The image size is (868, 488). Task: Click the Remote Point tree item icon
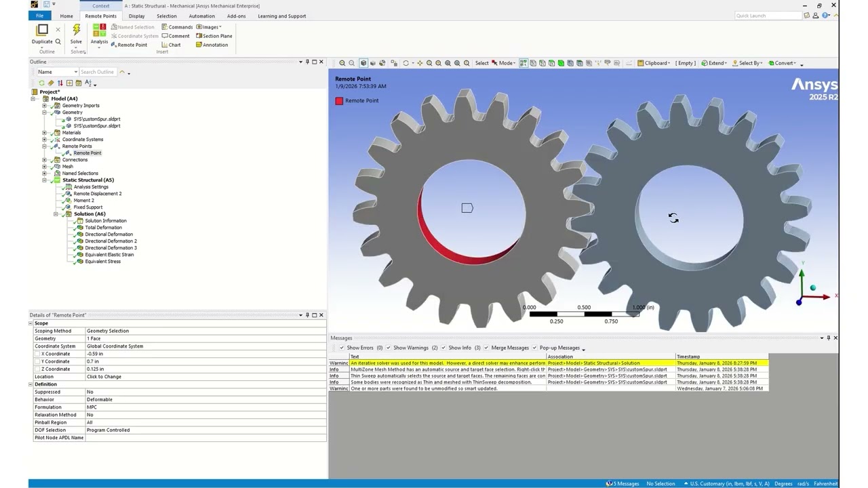coord(69,153)
